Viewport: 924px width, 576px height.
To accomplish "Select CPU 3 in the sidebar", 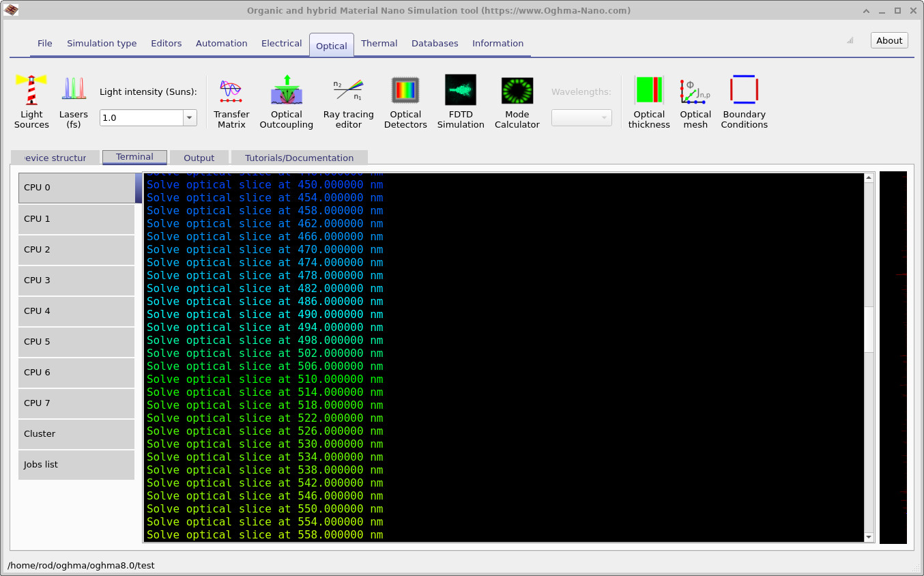I will tap(76, 280).
